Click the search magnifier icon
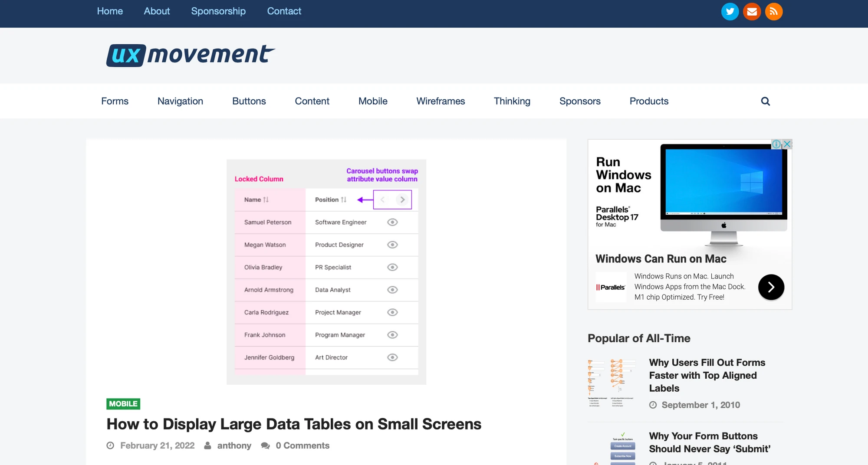Image resolution: width=868 pixels, height=465 pixels. tap(765, 101)
